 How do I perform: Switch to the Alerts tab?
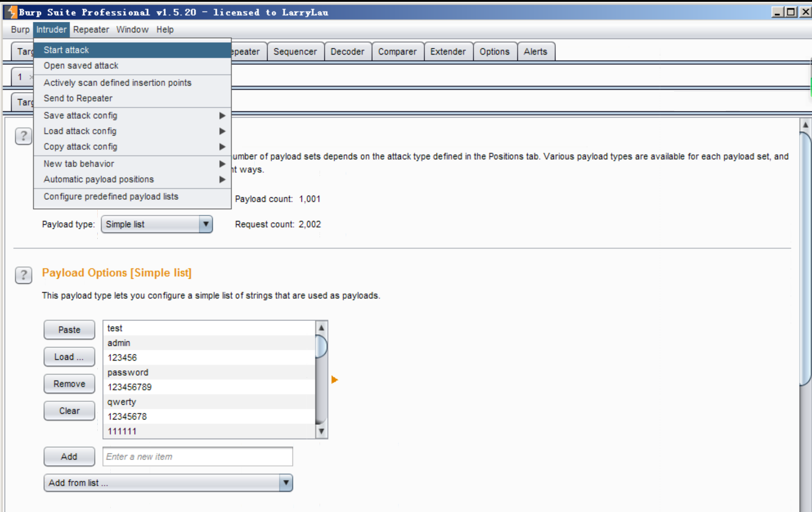click(536, 52)
